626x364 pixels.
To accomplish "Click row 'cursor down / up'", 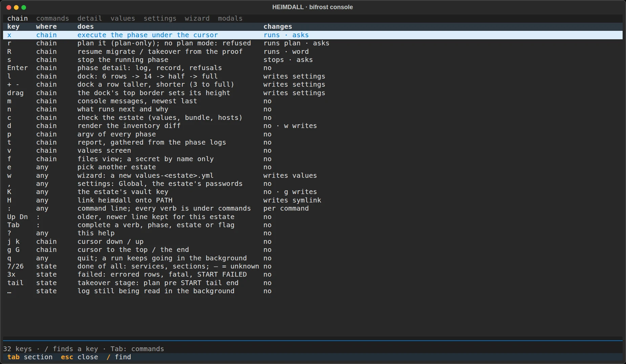I will pos(313,241).
